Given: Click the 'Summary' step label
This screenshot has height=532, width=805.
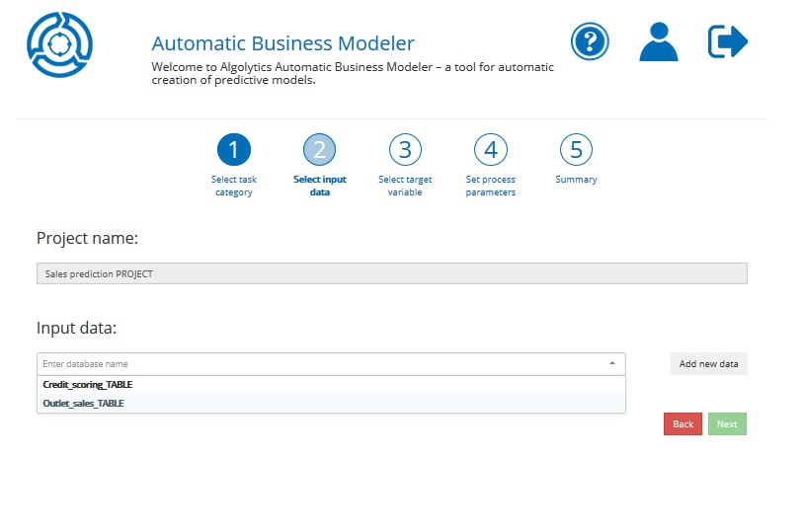Looking at the screenshot, I should (576, 180).
